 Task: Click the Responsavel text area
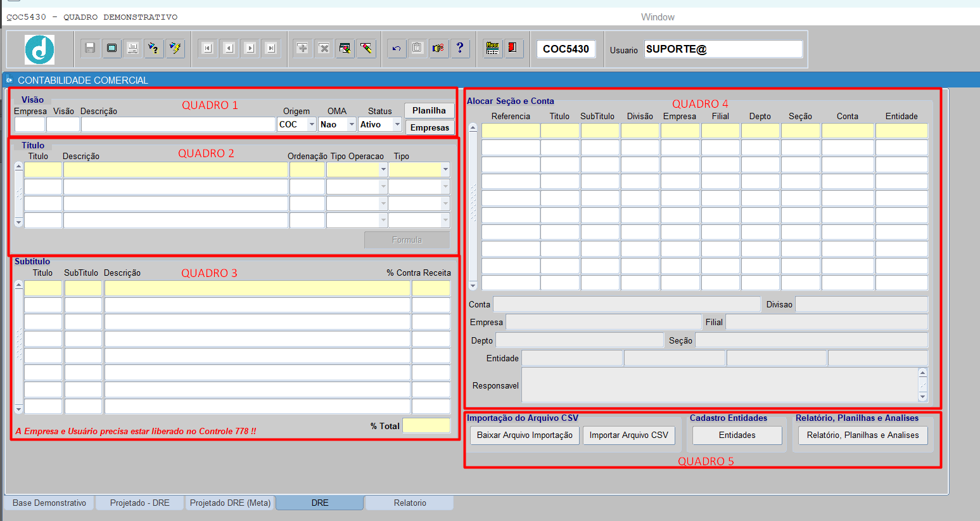720,385
